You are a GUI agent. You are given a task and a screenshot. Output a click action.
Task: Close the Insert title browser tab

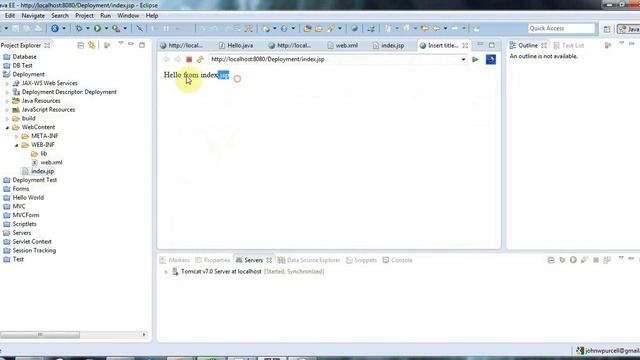(x=465, y=45)
